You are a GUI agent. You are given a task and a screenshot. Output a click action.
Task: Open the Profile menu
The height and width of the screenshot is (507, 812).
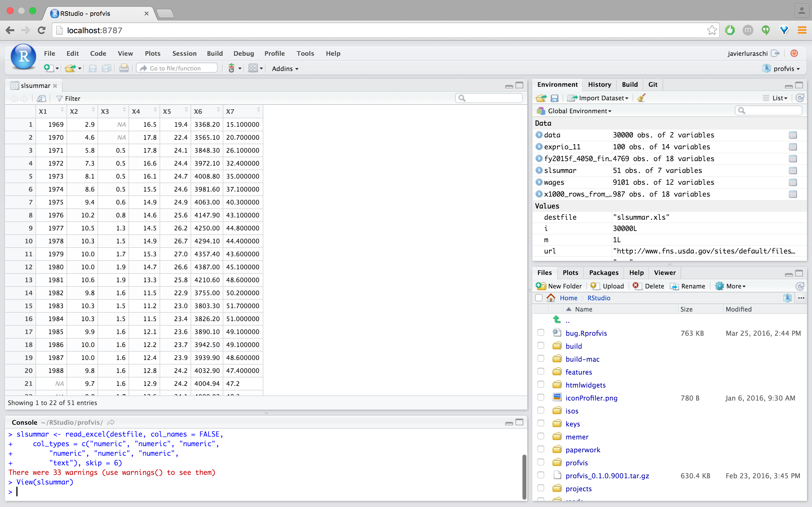274,53
